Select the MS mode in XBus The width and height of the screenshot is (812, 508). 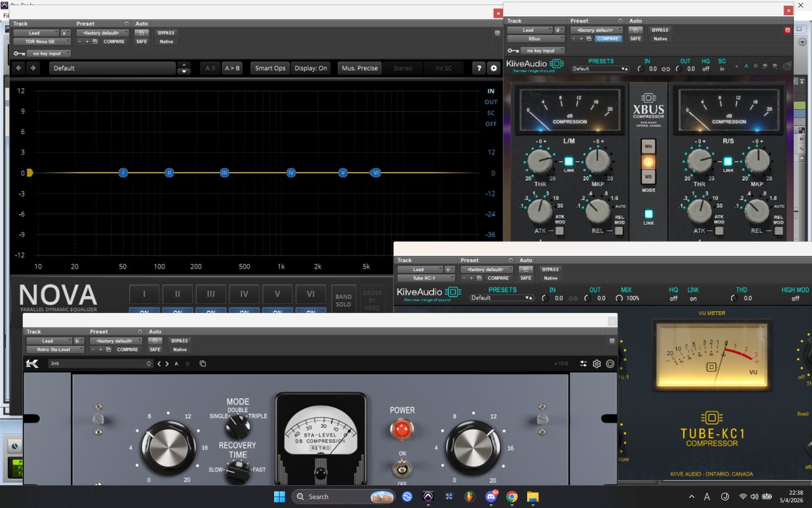[x=648, y=177]
